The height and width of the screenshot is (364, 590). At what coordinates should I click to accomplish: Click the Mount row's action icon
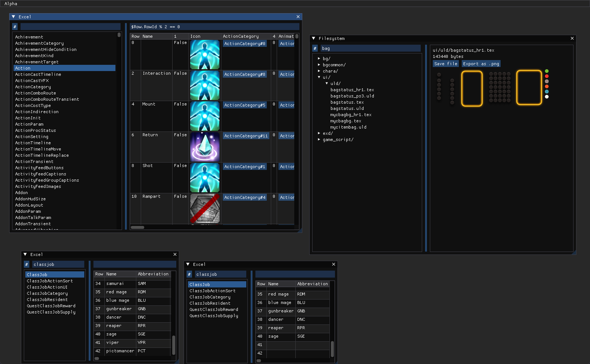pyautogui.click(x=204, y=116)
